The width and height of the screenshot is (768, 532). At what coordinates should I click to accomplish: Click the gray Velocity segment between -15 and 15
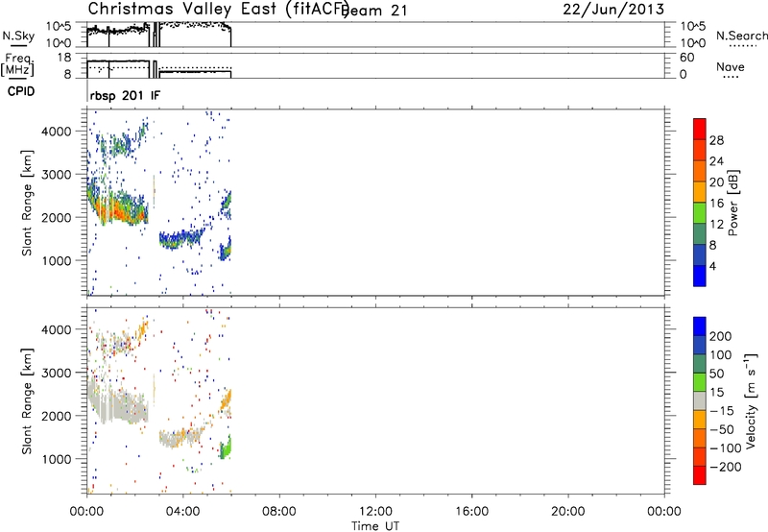point(700,401)
